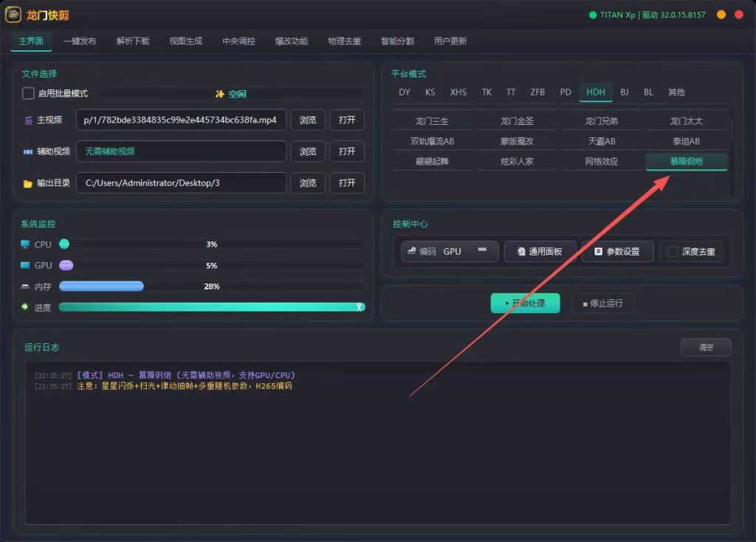Image resolution: width=756 pixels, height=542 pixels.
Task: Click the 内存 memory icon
Action: click(x=25, y=287)
